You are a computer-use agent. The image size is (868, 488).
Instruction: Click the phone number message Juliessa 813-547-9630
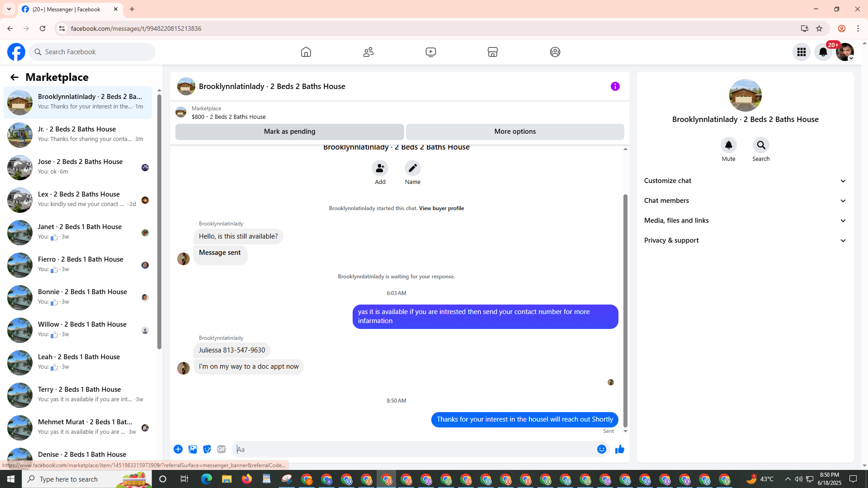(232, 350)
